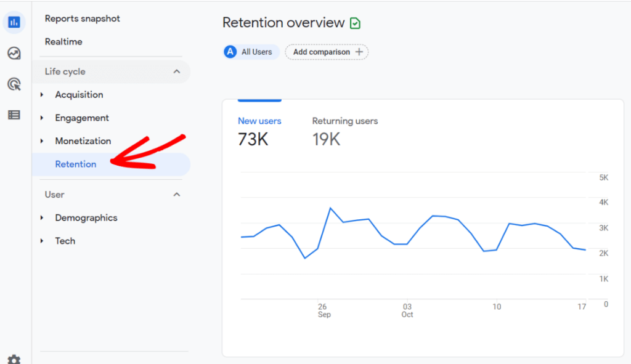Click the blue A avatar on the All Users chip
631x364 pixels.
(231, 52)
